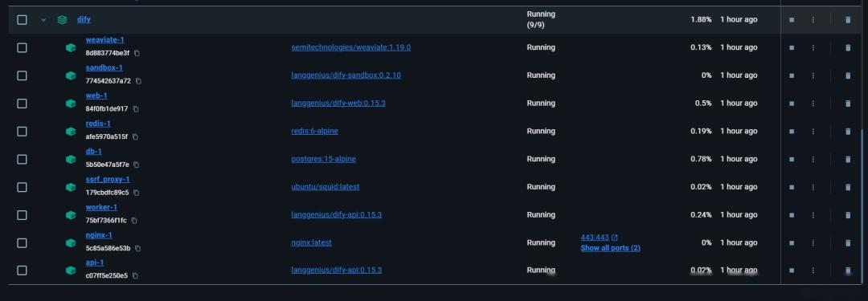Copy api-1 container ID

click(135, 275)
